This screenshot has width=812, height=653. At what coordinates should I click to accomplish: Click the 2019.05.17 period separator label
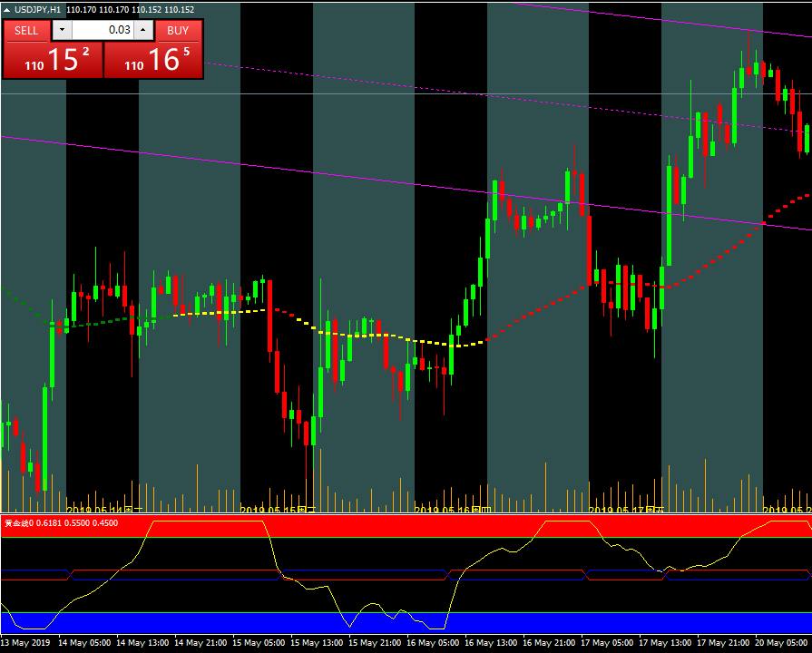(626, 511)
